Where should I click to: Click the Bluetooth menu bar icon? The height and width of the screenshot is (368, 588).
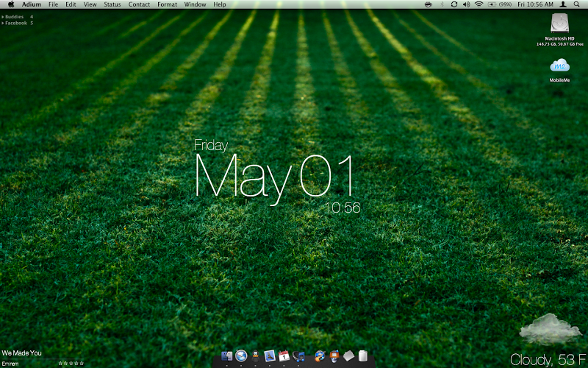[442, 4]
